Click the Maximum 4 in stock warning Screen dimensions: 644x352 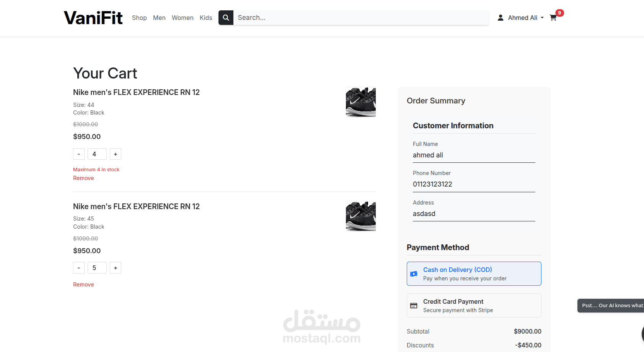pyautogui.click(x=96, y=170)
